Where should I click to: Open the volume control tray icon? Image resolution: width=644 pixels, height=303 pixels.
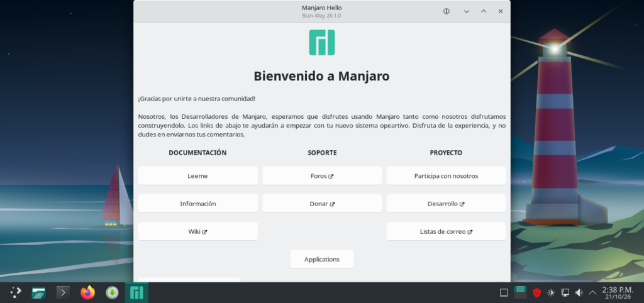[579, 293]
